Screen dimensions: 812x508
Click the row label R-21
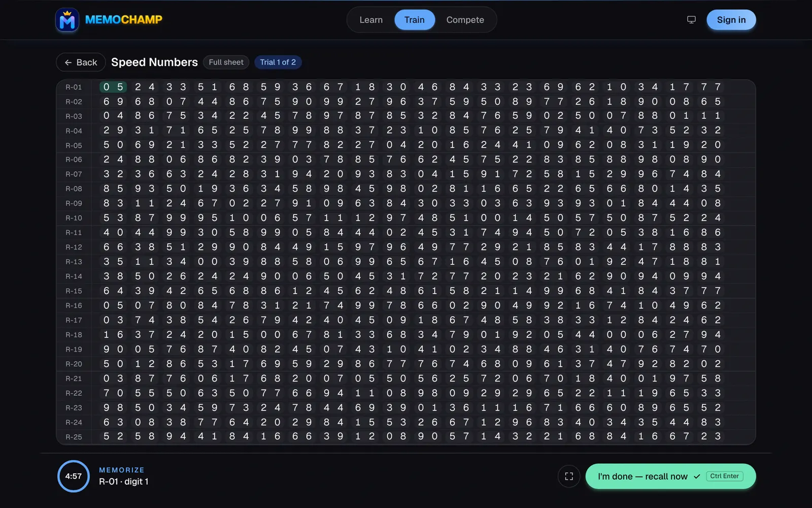tap(74, 378)
